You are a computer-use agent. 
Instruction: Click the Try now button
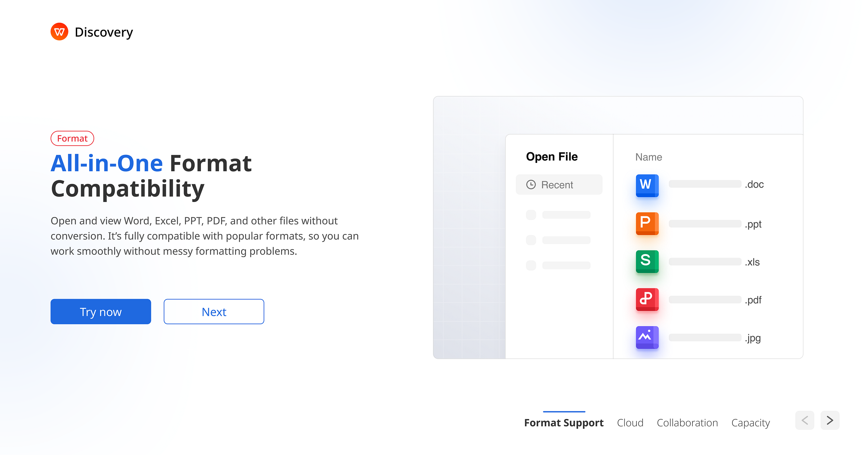pyautogui.click(x=101, y=311)
